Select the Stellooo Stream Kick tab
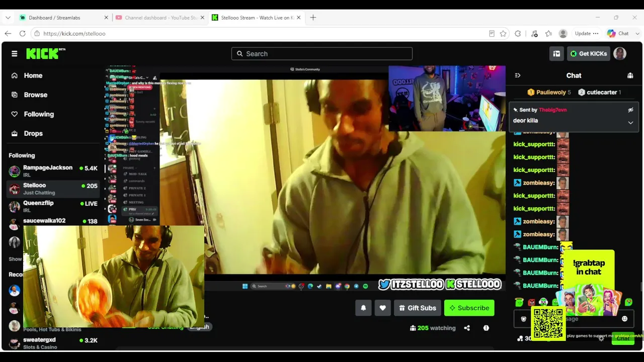 tap(257, 18)
